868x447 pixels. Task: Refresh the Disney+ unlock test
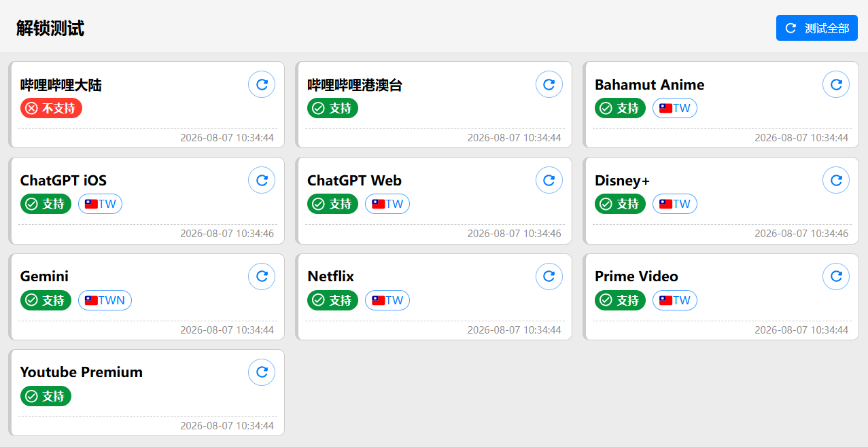(x=836, y=180)
